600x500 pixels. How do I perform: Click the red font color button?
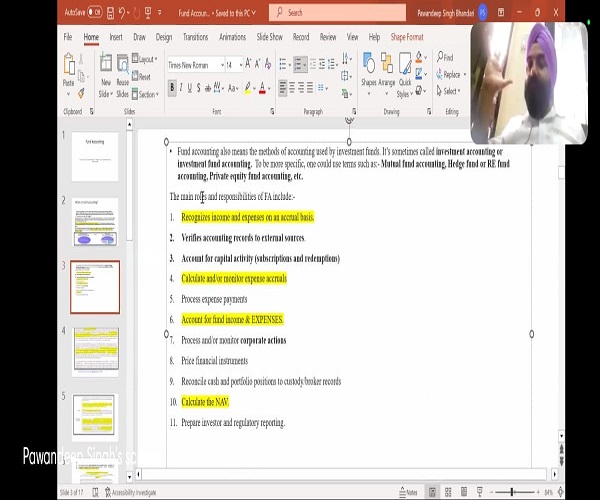pos(262,88)
